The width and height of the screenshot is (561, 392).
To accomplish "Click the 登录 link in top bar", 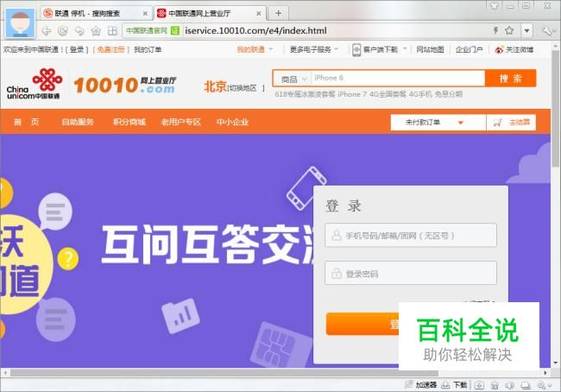I will (x=77, y=49).
